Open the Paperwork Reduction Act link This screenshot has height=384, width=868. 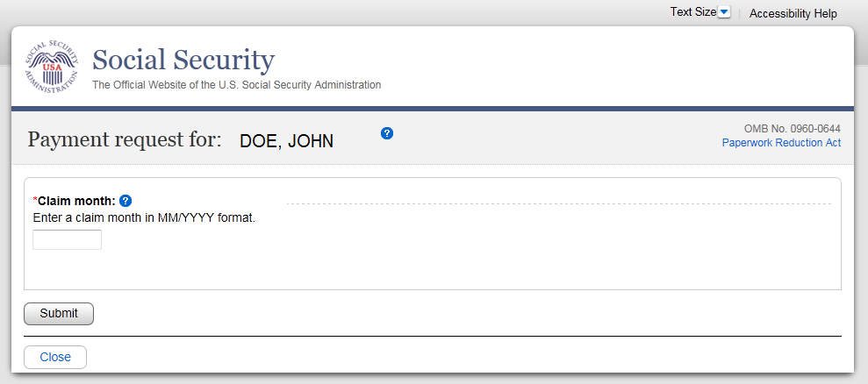pos(781,143)
